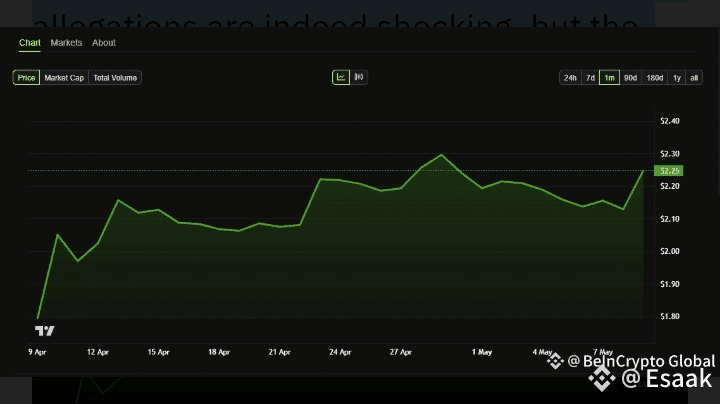Select the Total Volume view
The height and width of the screenshot is (404, 720).
click(115, 78)
